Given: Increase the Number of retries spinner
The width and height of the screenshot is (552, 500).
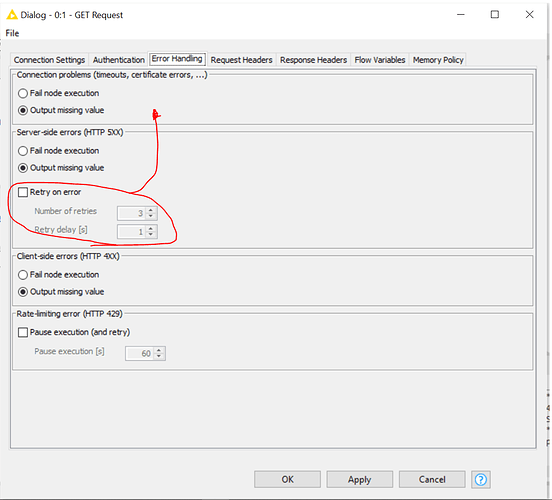Looking at the screenshot, I should coord(151,210).
